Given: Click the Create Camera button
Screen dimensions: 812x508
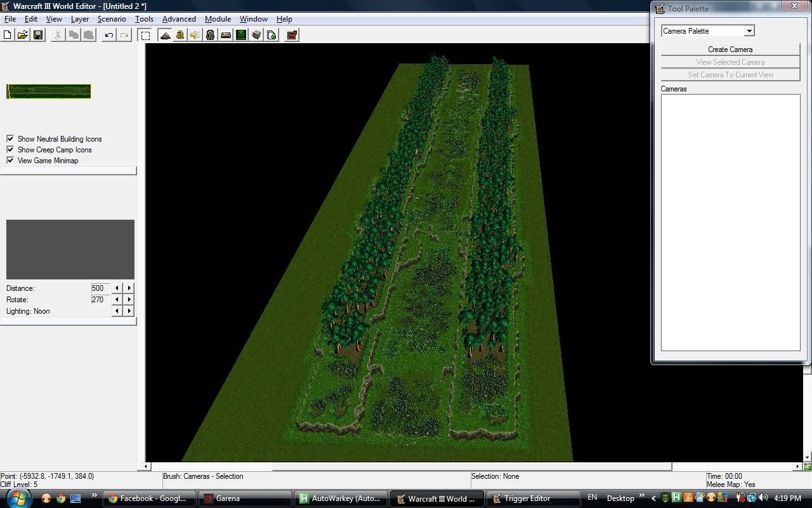Looking at the screenshot, I should 730,49.
